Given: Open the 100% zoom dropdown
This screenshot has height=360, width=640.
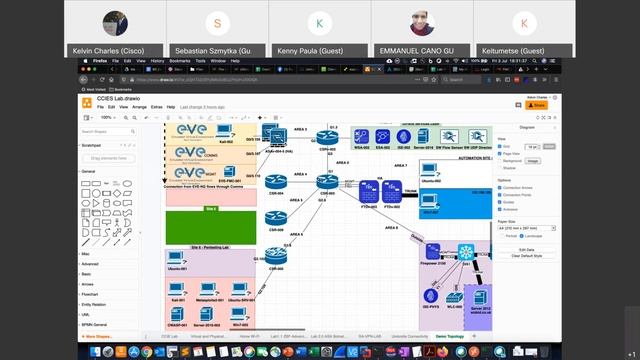Looking at the screenshot, I should (x=108, y=118).
